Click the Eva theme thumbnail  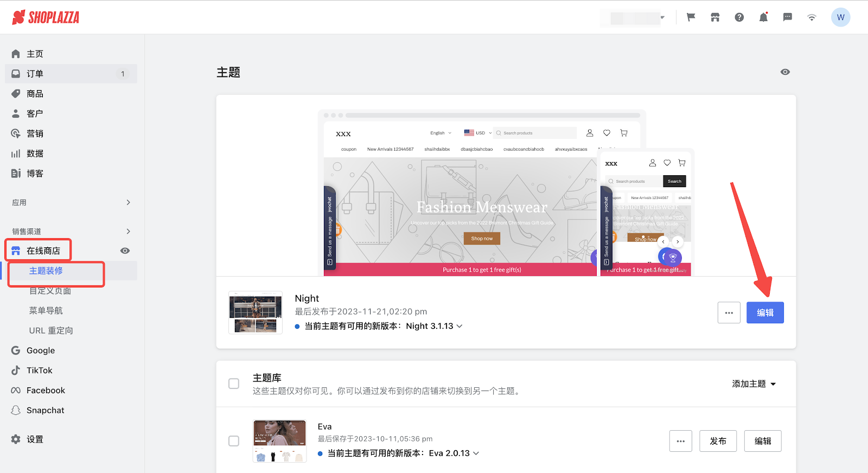pyautogui.click(x=280, y=441)
